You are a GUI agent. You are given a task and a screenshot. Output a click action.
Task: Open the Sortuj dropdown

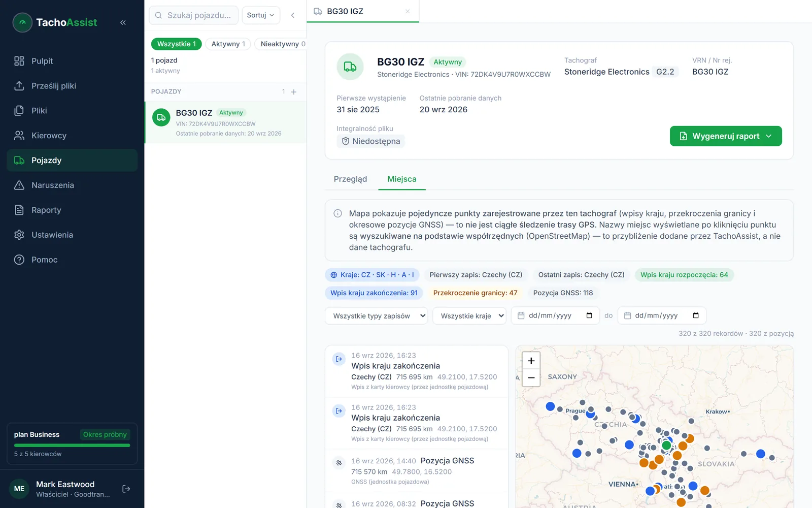point(260,15)
